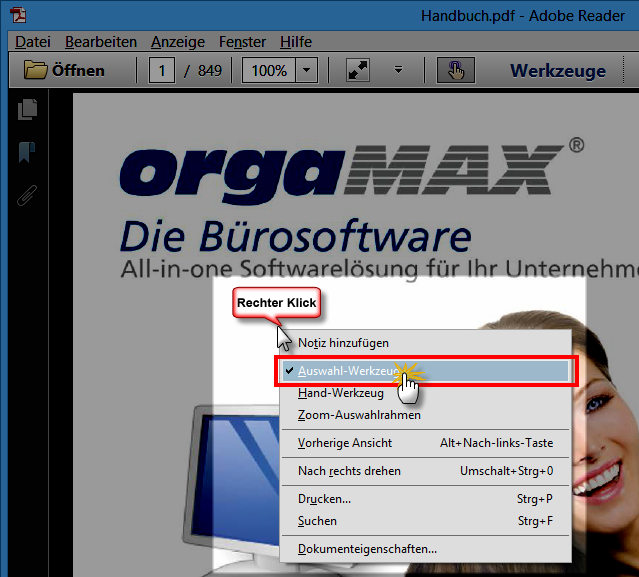Choose Vorherige Ansicht in context menu

425,443
